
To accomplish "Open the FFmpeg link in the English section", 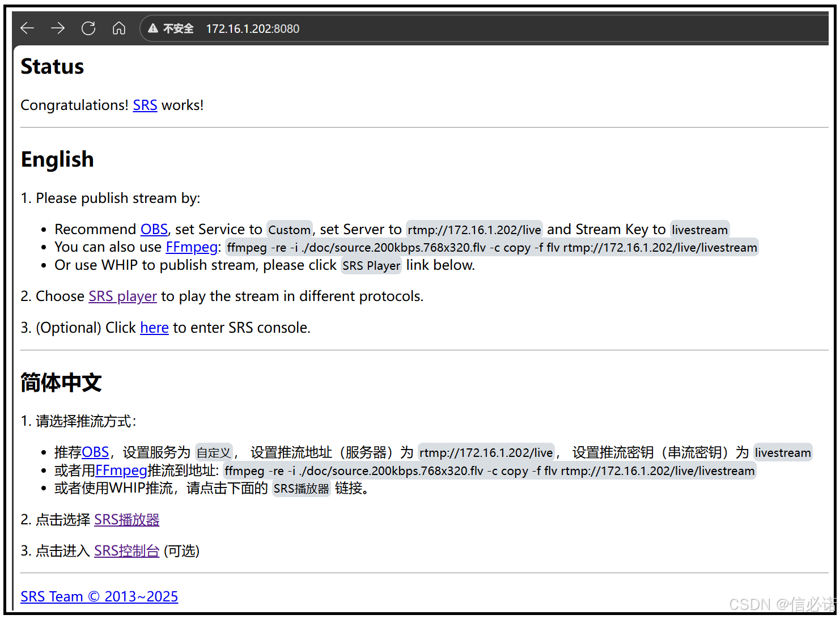I will (192, 247).
